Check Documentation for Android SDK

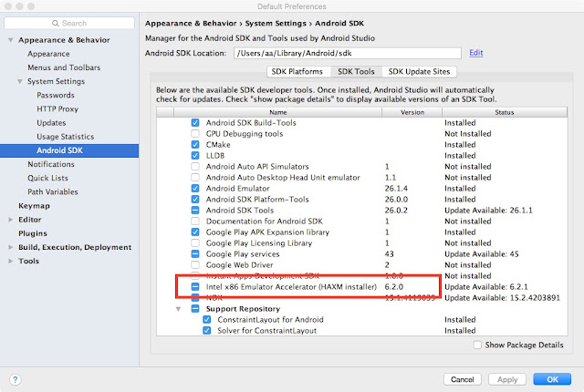195,222
